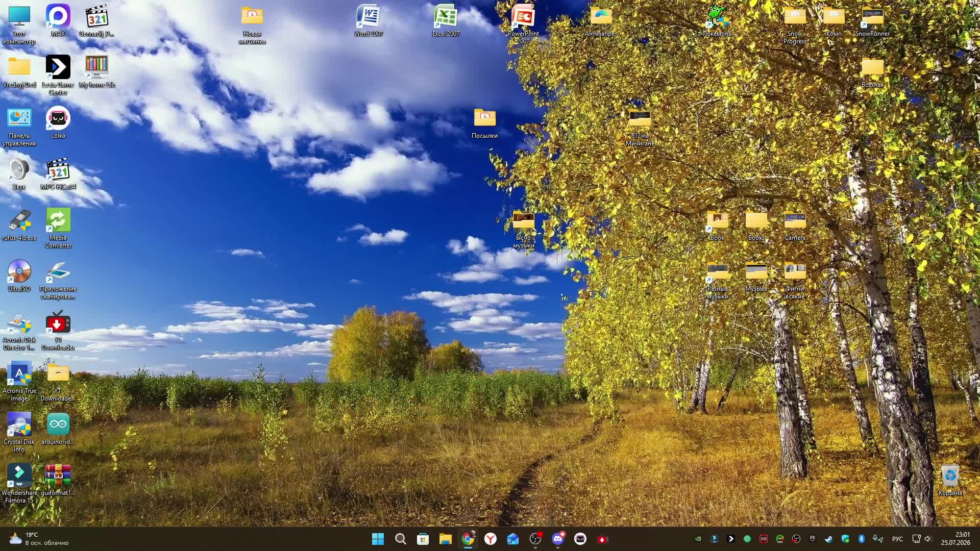Launch Media Converter shortcut
The height and width of the screenshot is (551, 980).
point(58,229)
